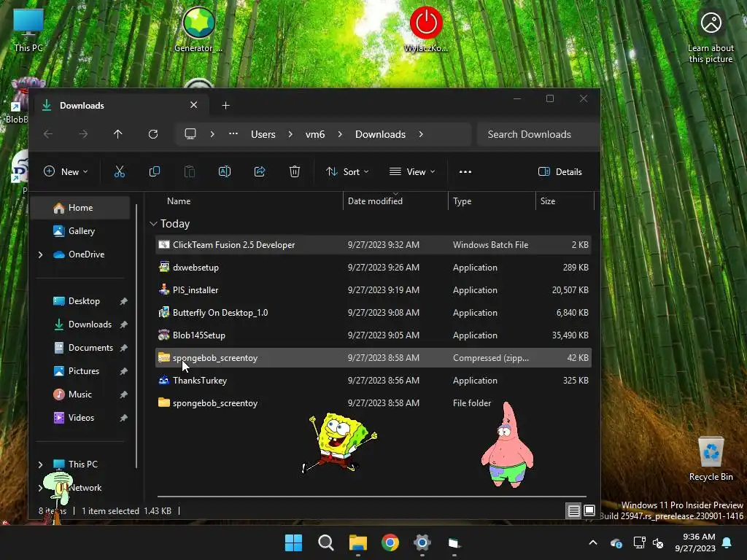Toggle the Details pane button
The width and height of the screenshot is (747, 560).
click(x=560, y=172)
